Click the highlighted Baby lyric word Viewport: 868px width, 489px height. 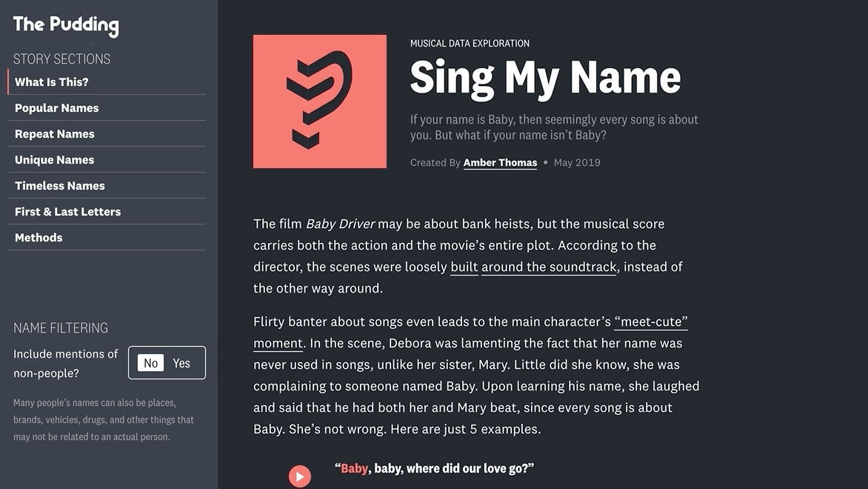354,468
